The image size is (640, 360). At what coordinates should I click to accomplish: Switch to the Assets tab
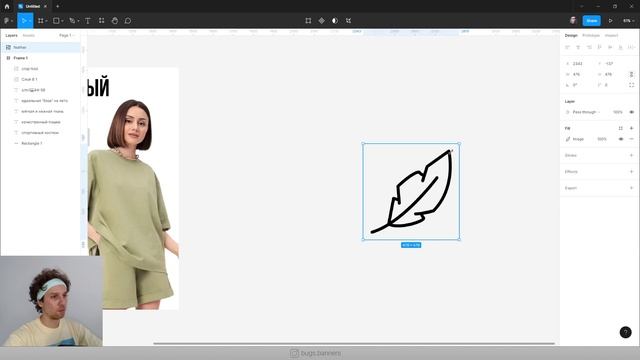(29, 36)
